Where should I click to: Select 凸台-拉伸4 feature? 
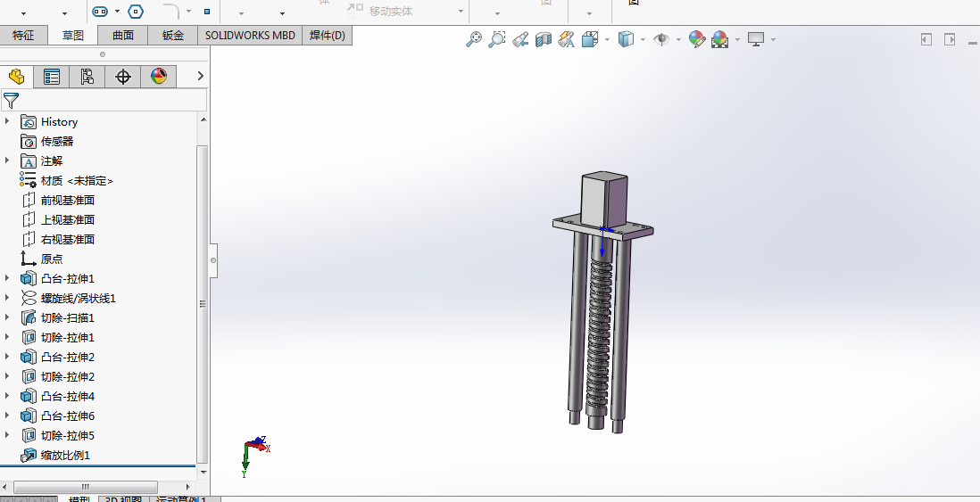pyautogui.click(x=68, y=396)
